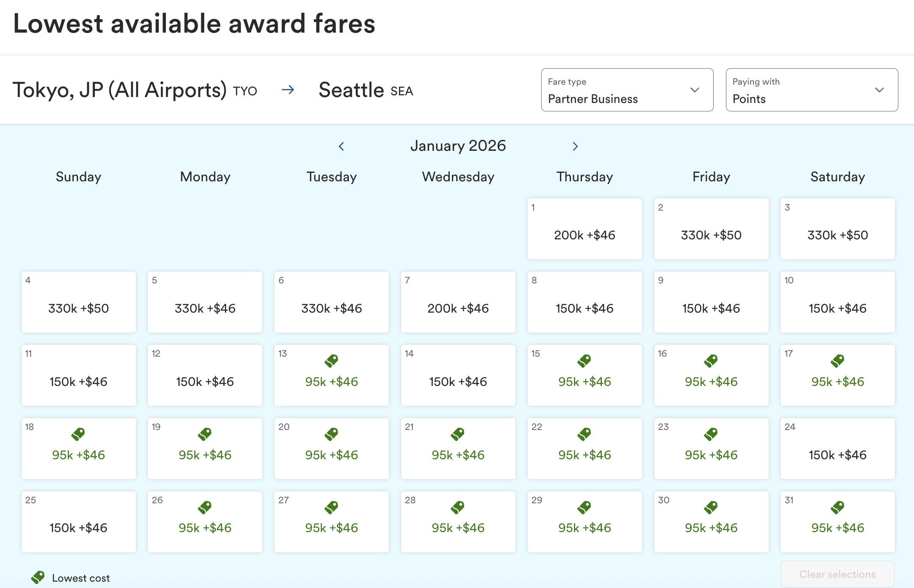Click the lowest cost tag on January 21
914x588 pixels.
coord(458,434)
